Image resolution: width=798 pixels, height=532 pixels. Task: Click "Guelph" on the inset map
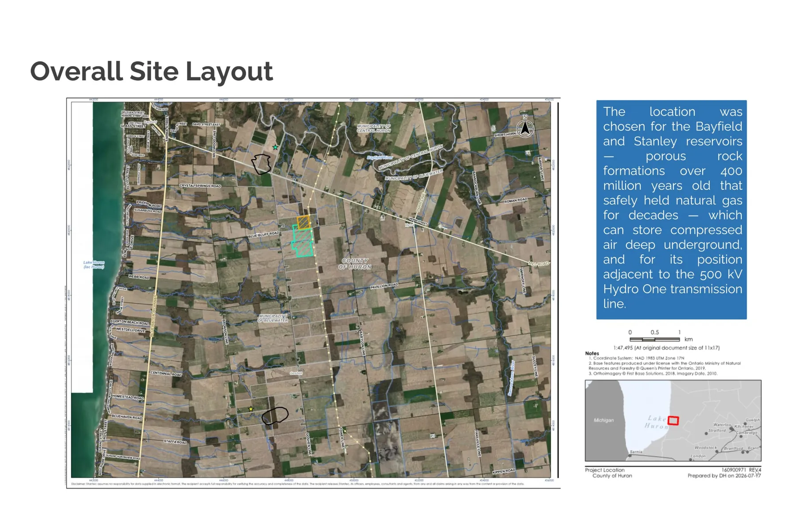click(x=753, y=420)
